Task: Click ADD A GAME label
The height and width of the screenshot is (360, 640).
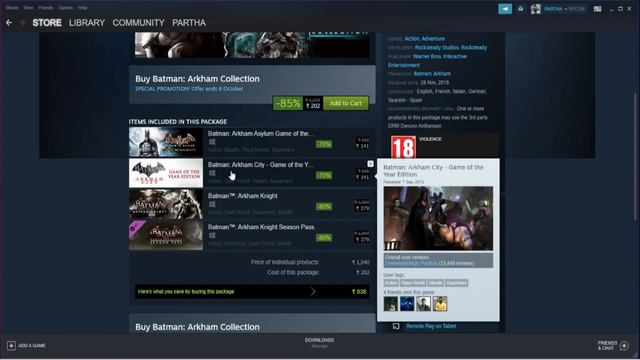Action: click(32, 346)
